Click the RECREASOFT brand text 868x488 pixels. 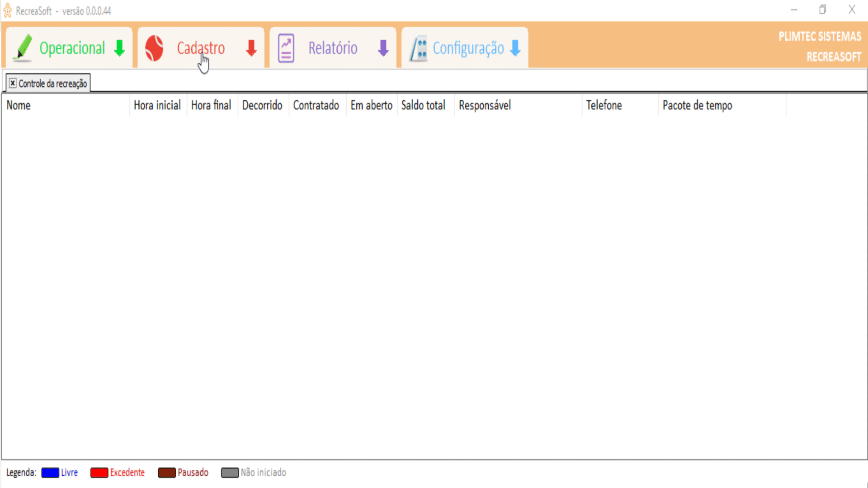835,57
